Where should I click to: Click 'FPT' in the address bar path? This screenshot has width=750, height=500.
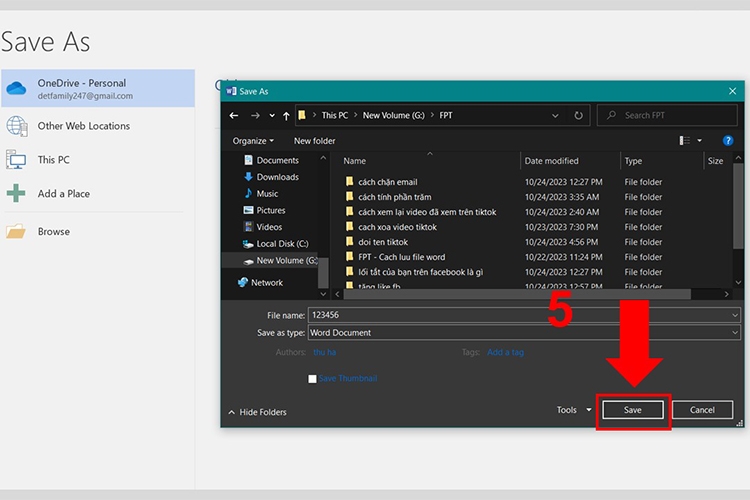click(x=445, y=115)
